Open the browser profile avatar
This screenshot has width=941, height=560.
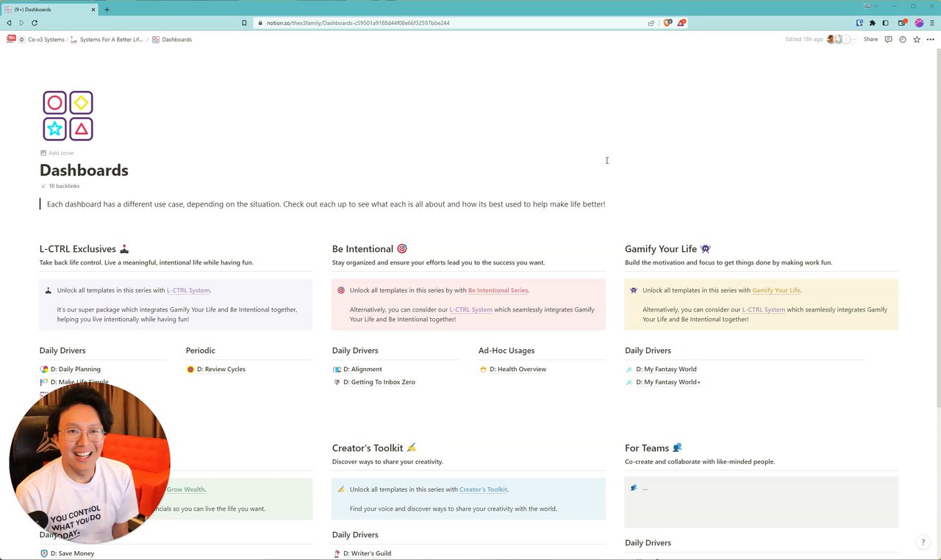pyautogui.click(x=919, y=23)
